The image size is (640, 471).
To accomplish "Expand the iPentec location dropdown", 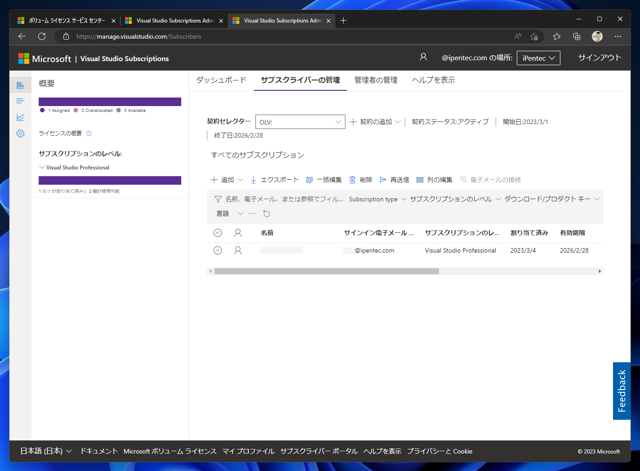I will 538,58.
